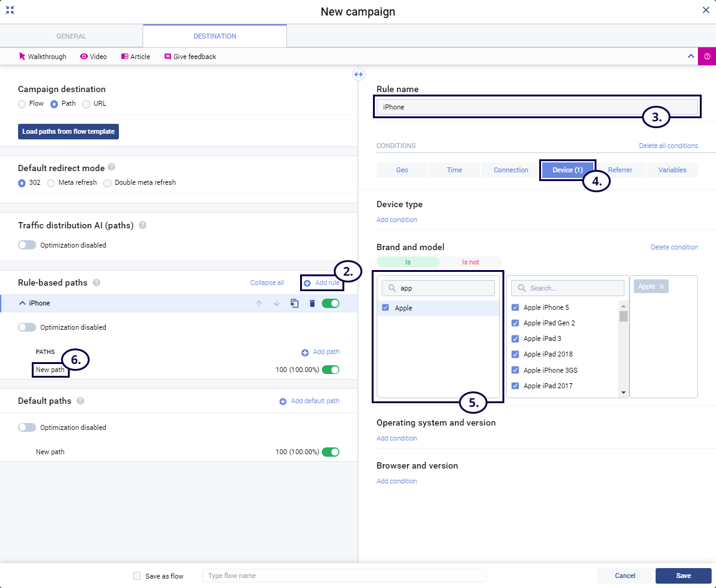Click the panel resize handle icon
This screenshot has width=716, height=588.
[358, 75]
